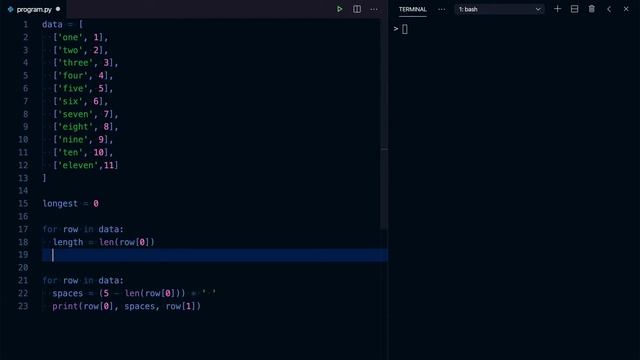The image size is (640, 360).
Task: Click the 'three' string on line 4
Action: [76, 63]
